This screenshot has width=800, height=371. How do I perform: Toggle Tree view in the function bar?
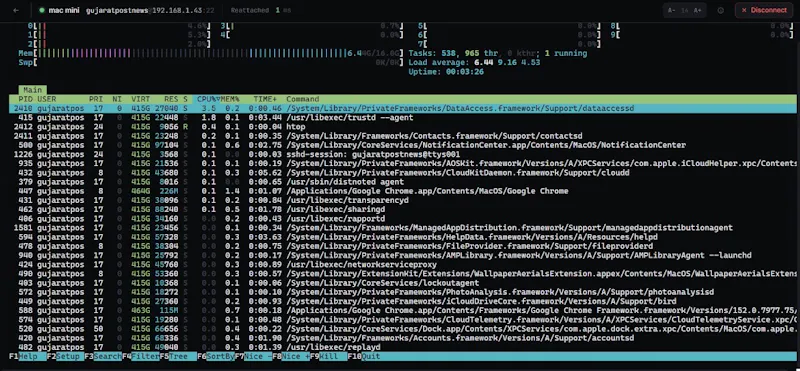coord(179,356)
